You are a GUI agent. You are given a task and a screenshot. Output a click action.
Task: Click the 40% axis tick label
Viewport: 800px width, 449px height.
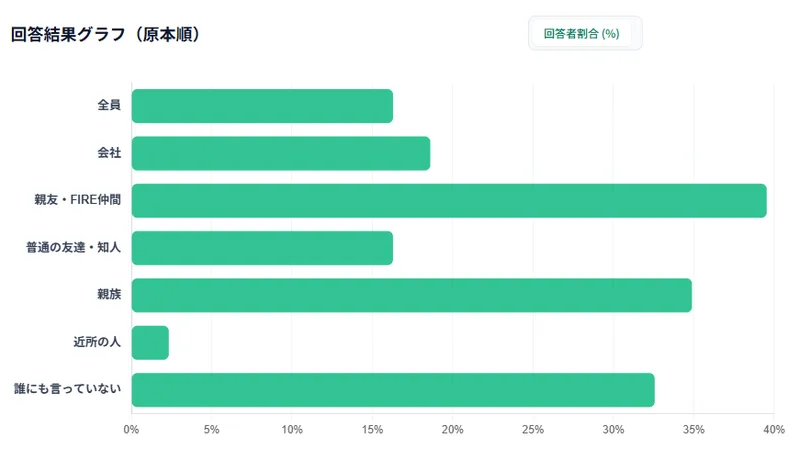[x=774, y=430]
